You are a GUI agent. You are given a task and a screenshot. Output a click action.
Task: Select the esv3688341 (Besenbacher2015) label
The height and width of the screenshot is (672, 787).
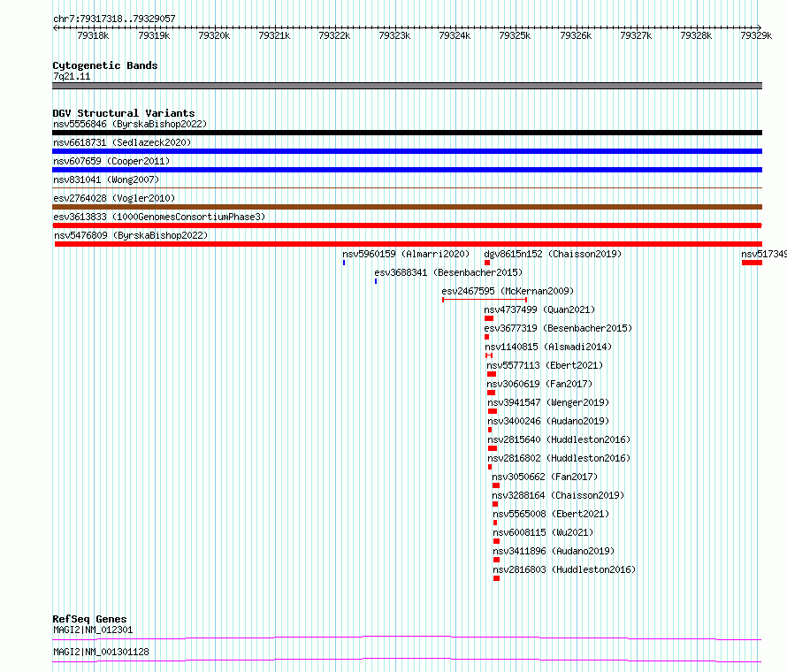point(448,272)
